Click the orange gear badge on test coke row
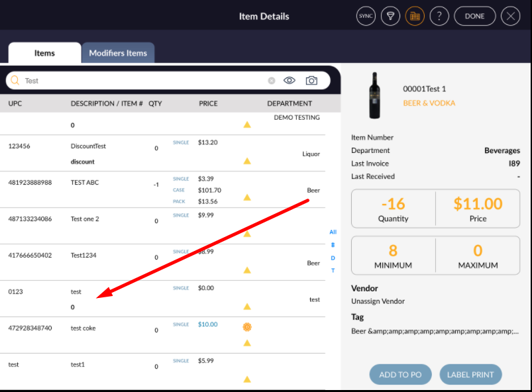 pos(247,327)
